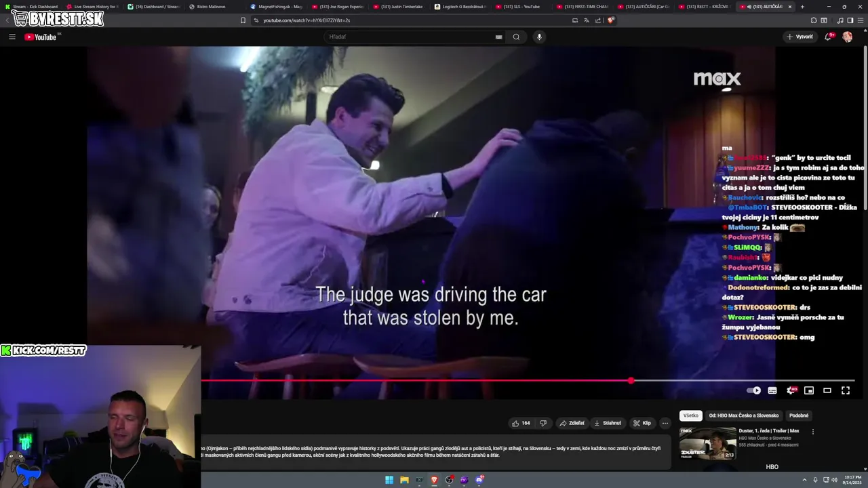
Task: Open Duster, 1. řada | Trailer | Max title
Action: tap(768, 431)
